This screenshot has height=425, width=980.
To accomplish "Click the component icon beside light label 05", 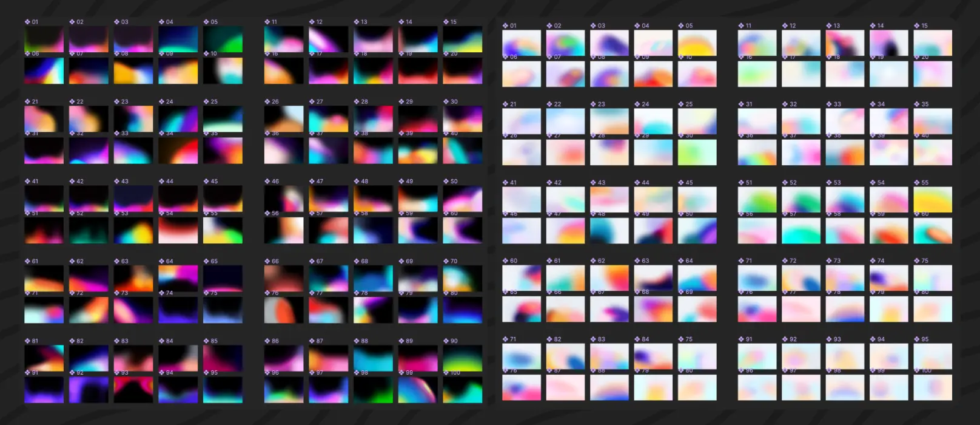I will click(x=681, y=26).
